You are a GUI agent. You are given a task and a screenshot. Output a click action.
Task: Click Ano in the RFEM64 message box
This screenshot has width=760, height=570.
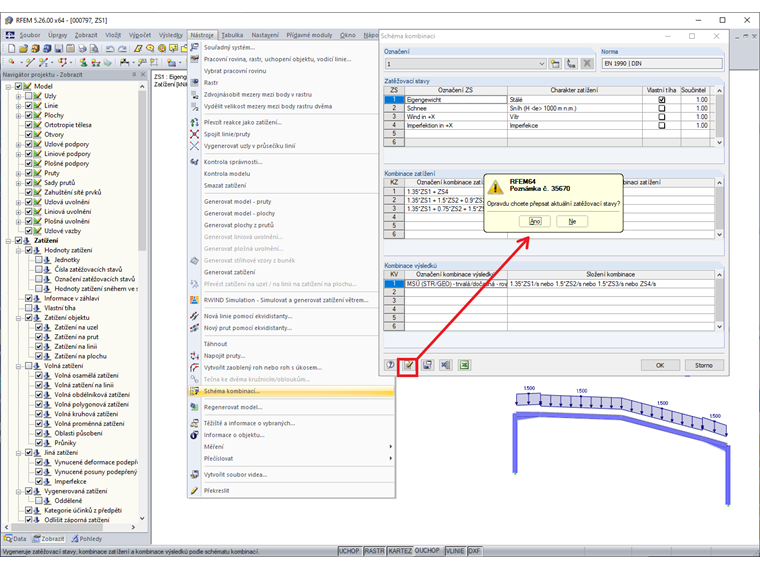pyautogui.click(x=535, y=221)
